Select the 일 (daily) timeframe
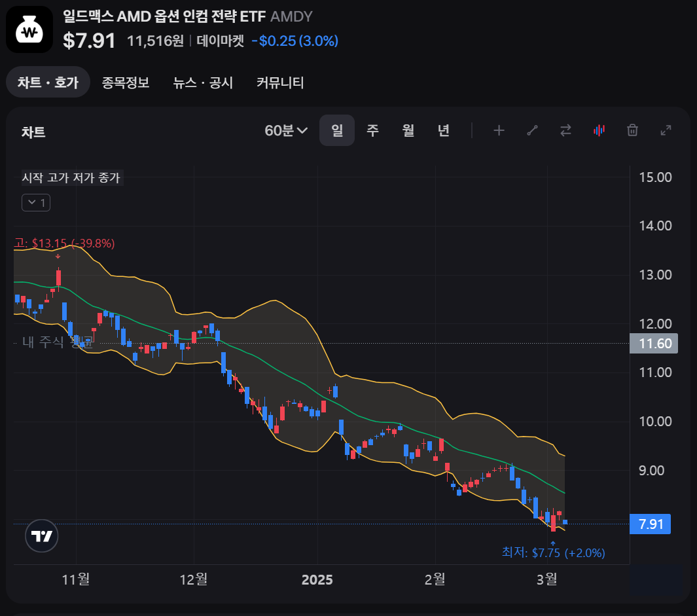The image size is (697, 616). click(x=337, y=130)
